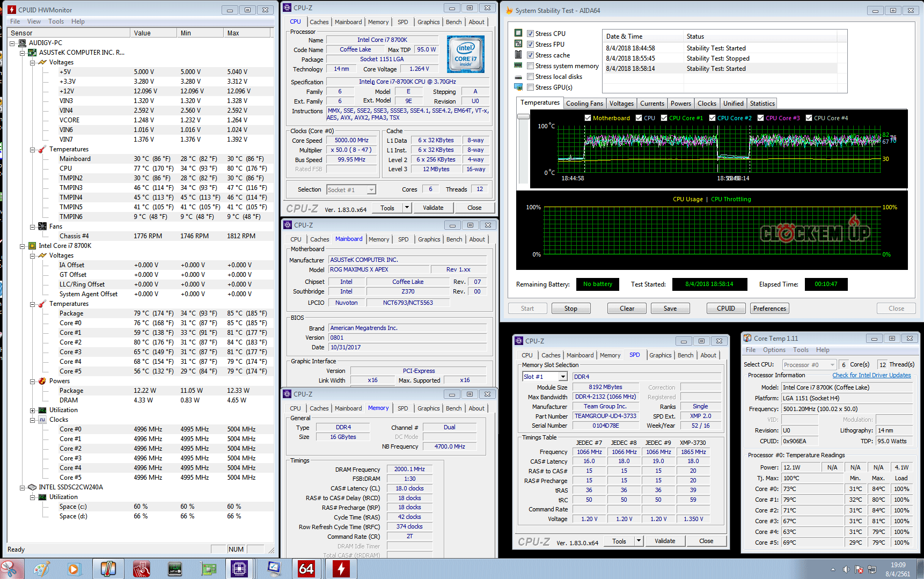Uncheck the Stress FPU option
The image size is (924, 579).
(x=530, y=45)
